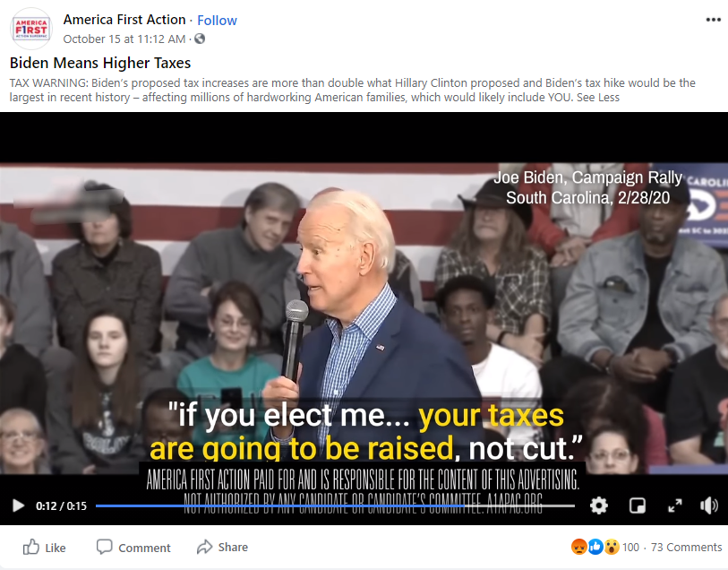View the 100 reactions count
Image resolution: width=728 pixels, height=570 pixels.
click(x=630, y=548)
